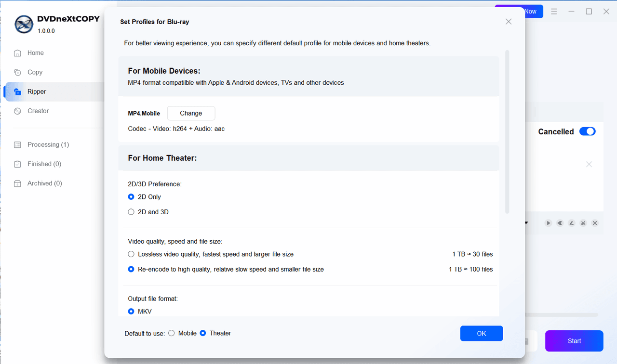Click the play preview icon in task row
Image resolution: width=617 pixels, height=364 pixels.
pos(549,223)
